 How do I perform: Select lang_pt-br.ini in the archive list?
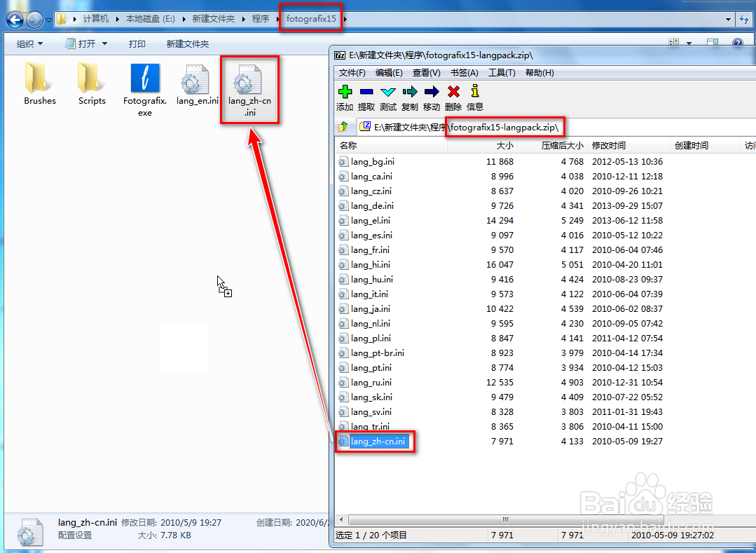(378, 353)
